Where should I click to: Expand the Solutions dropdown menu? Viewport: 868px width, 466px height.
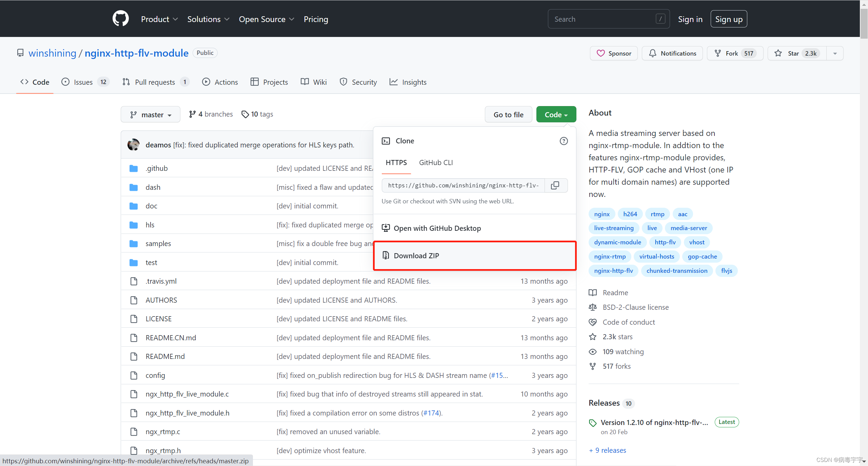tap(208, 19)
